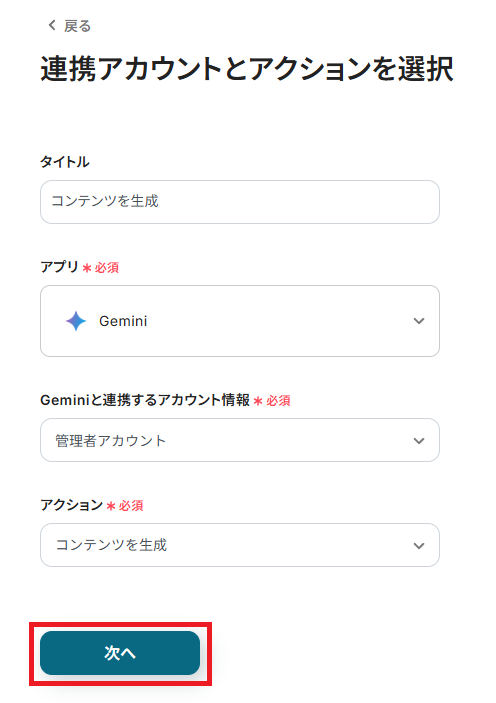Image resolution: width=496 pixels, height=703 pixels.
Task: Click the Gemini sparkle logo icon
Action: (76, 321)
